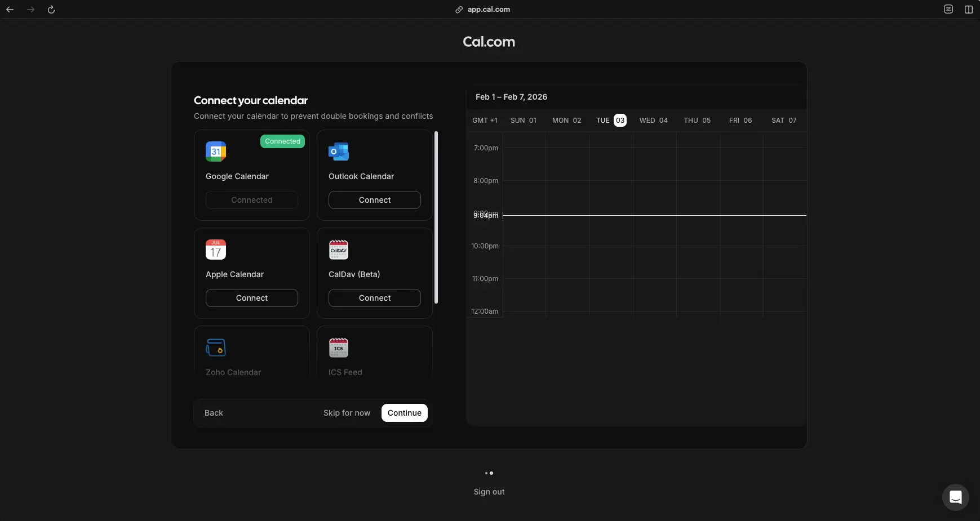Click the ICS Feed icon
Viewport: 980px width, 521px height.
(338, 348)
